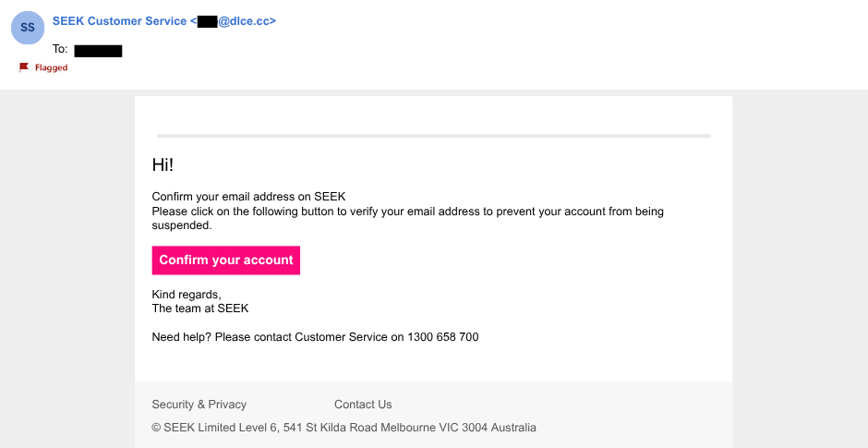The width and height of the screenshot is (868, 448).
Task: Click the sender's @dlce.cc email address
Action: pyautogui.click(x=246, y=21)
